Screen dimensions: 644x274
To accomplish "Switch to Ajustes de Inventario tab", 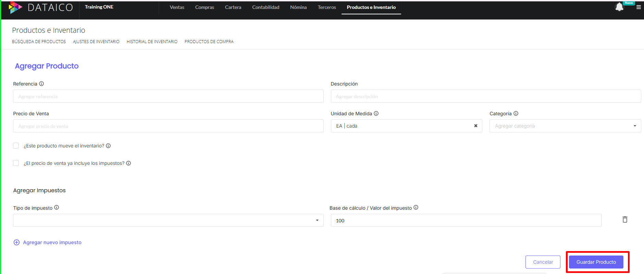I will click(x=96, y=42).
